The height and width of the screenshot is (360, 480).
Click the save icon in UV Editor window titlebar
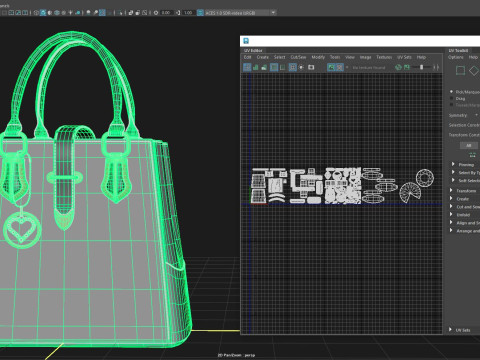246,41
